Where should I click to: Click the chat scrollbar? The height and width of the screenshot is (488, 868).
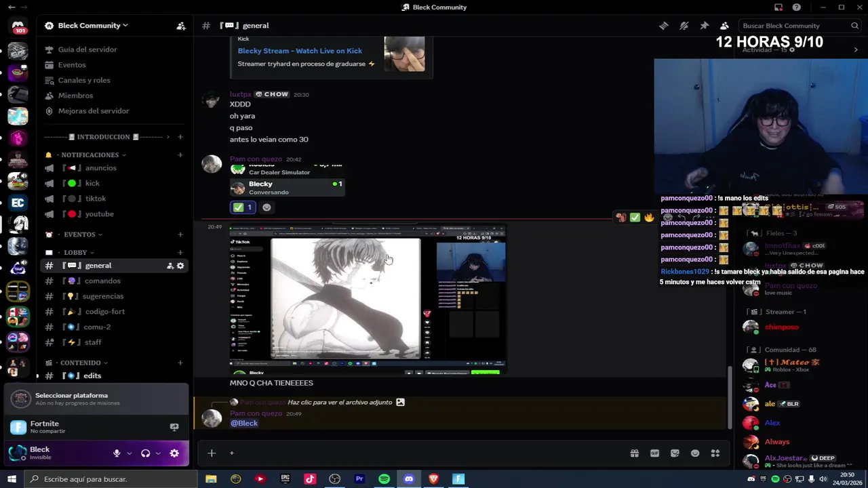(x=730, y=396)
